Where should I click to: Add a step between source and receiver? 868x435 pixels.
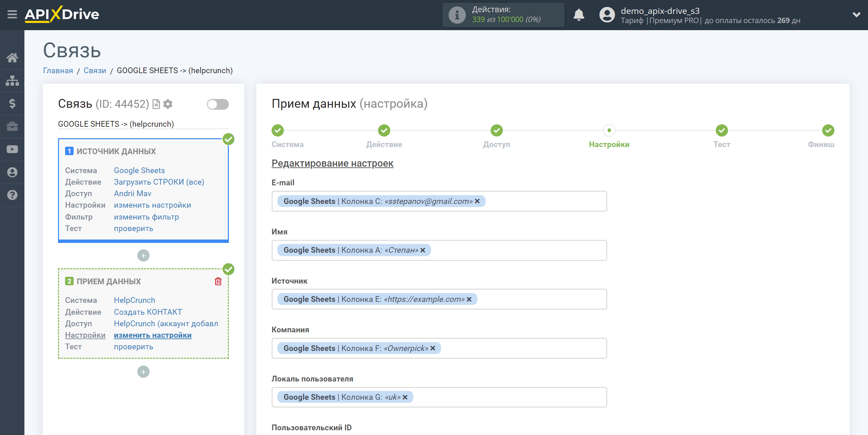[x=143, y=255]
